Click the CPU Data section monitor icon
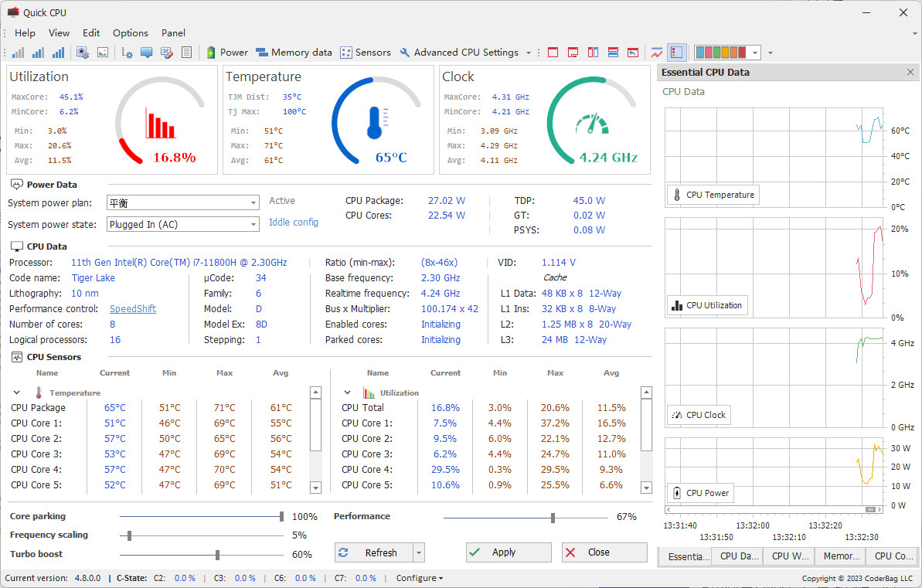The height and width of the screenshot is (588, 922). 17,246
